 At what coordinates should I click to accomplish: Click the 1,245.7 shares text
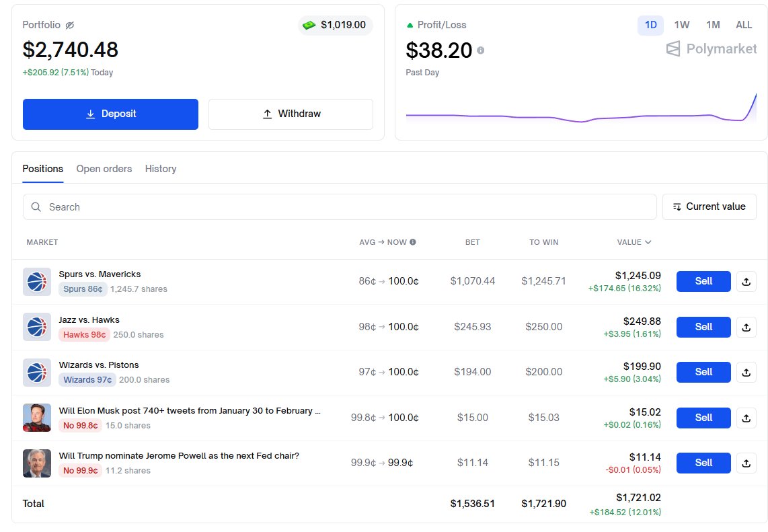coord(139,289)
